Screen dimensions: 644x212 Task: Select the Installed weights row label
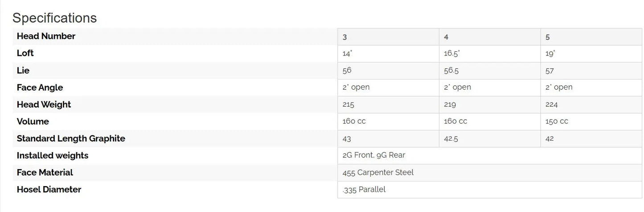[53, 155]
